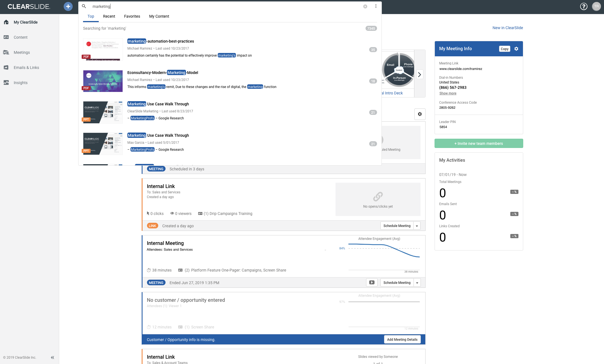604x364 pixels.
Task: Click the Email Phone In-Person diagram thumbnail
Action: 398,70
